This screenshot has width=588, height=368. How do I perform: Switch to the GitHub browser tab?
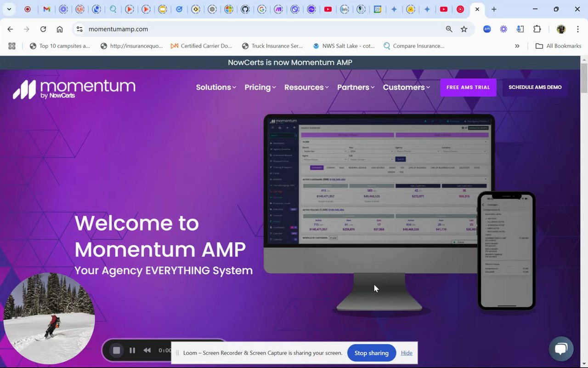[245, 9]
